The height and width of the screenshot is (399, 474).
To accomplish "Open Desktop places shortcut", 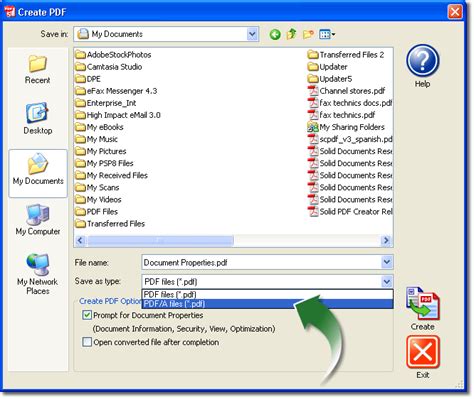I will click(38, 119).
